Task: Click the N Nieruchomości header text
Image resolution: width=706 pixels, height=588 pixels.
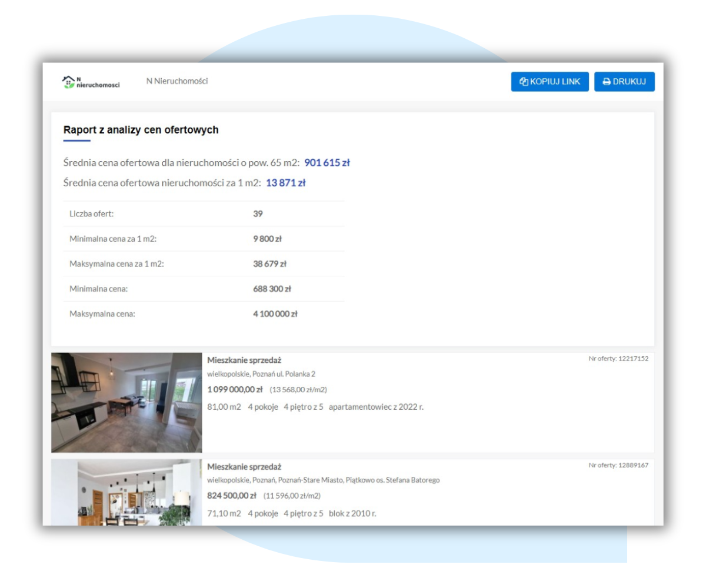Action: (176, 81)
